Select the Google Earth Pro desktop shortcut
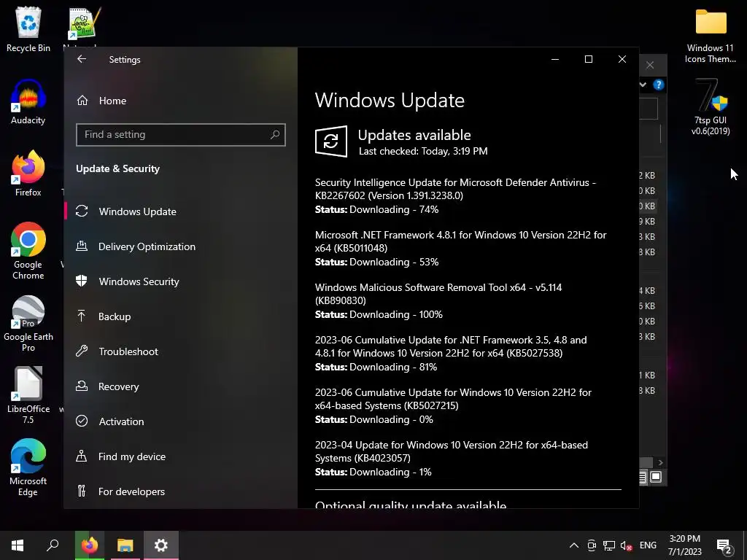Image resolution: width=747 pixels, height=560 pixels. [x=28, y=324]
